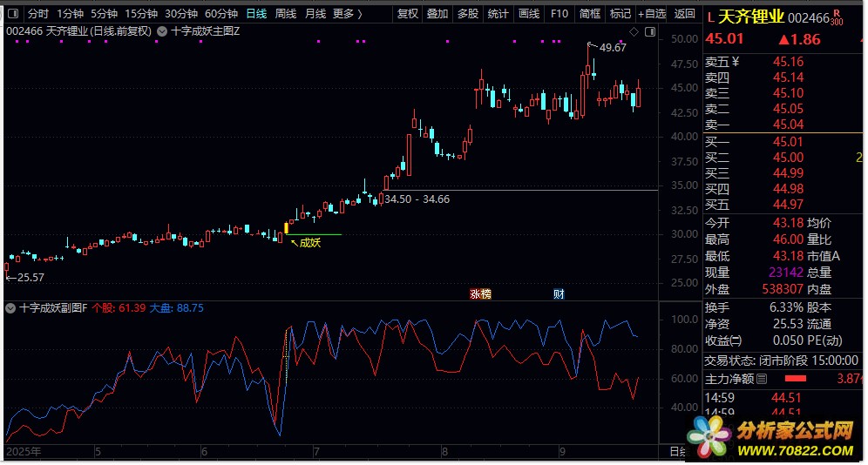Viewport: 868px width, 465px height.
Task: Click 十字成妖主图Z indicator name
Action: coord(206,31)
